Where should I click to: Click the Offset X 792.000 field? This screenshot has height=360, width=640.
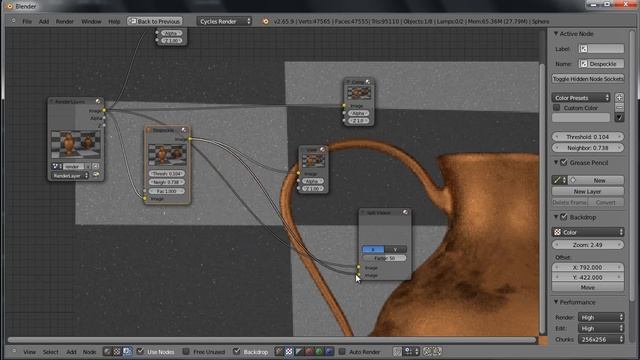pos(588,267)
